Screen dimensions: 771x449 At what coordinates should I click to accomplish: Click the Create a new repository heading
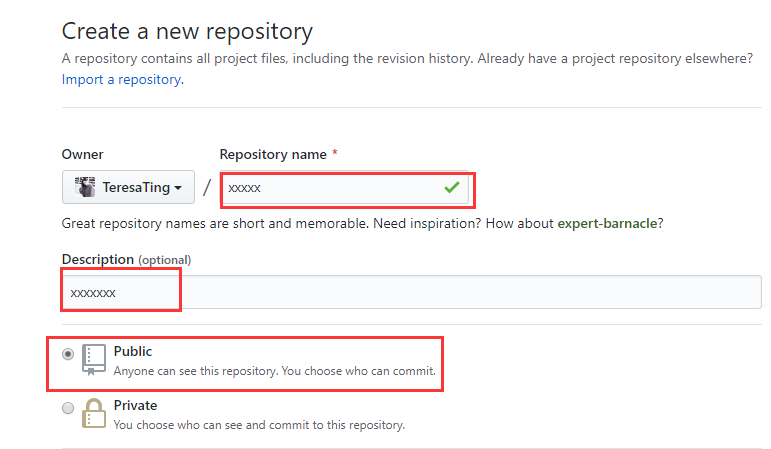tap(187, 31)
